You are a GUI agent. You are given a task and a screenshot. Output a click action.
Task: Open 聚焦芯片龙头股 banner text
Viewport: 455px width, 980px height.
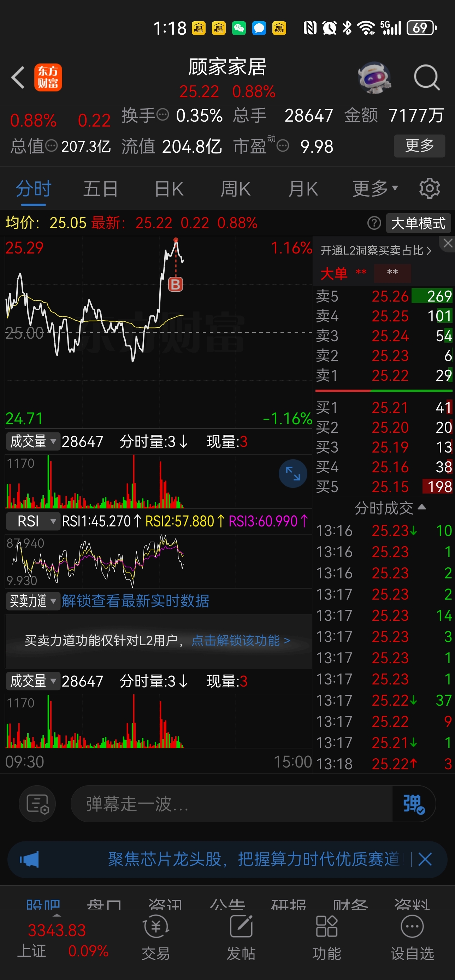coord(254,859)
